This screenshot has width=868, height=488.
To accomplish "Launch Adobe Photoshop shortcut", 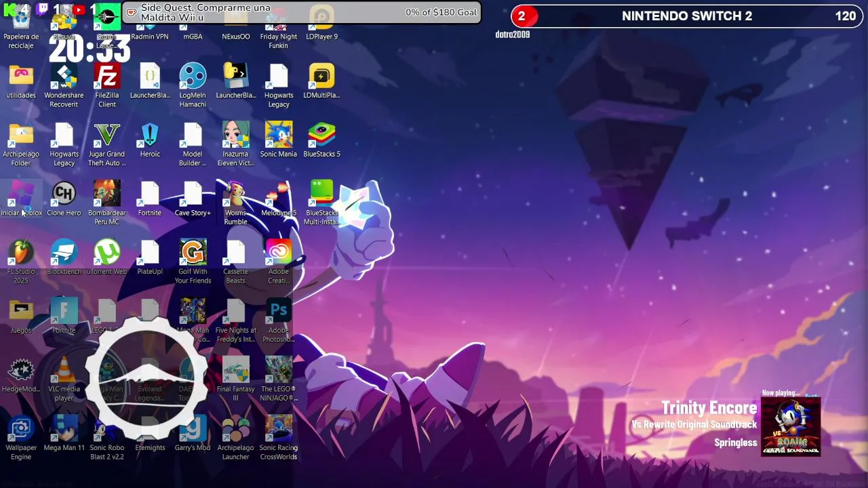I will point(279,321).
